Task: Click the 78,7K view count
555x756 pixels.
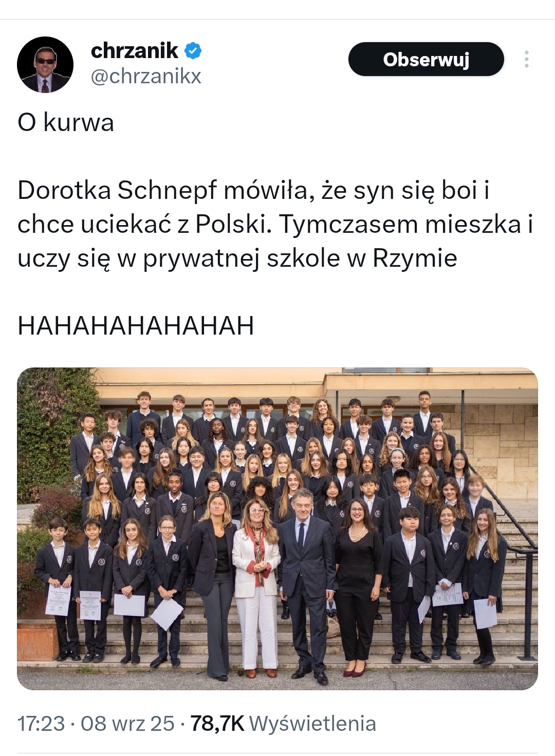Action: [x=217, y=724]
